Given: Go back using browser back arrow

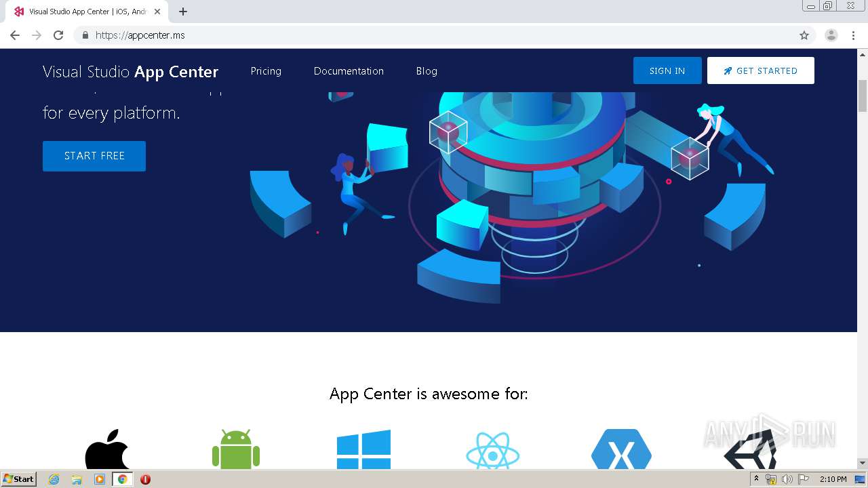Looking at the screenshot, I should [15, 35].
